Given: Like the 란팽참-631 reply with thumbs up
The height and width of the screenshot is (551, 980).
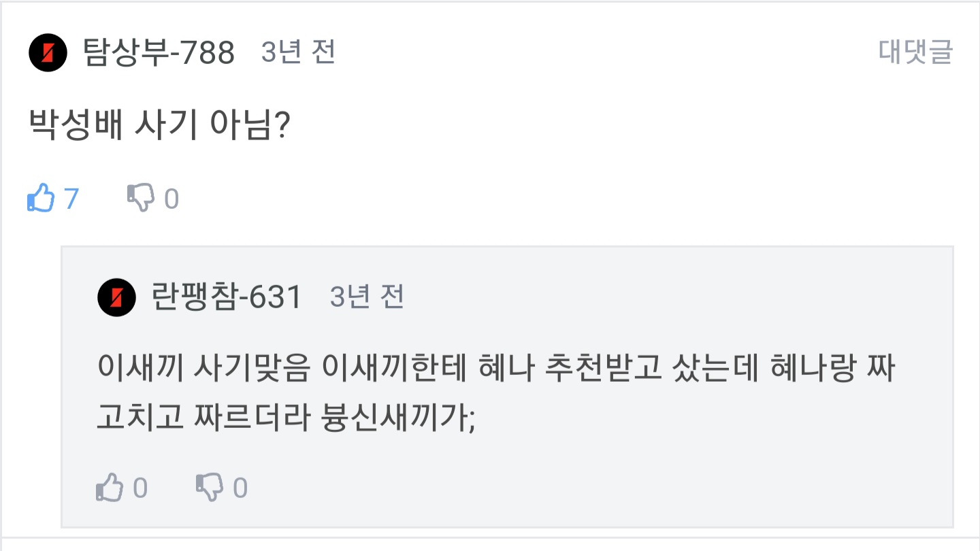Looking at the screenshot, I should click(110, 488).
